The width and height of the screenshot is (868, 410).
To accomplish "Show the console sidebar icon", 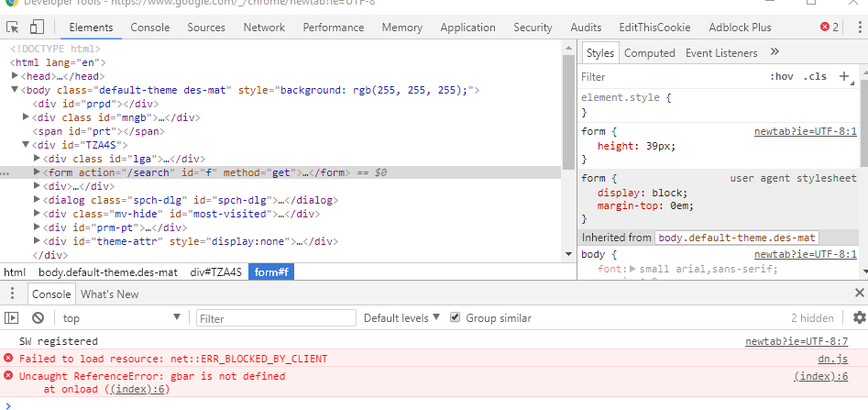I will pos(12,317).
